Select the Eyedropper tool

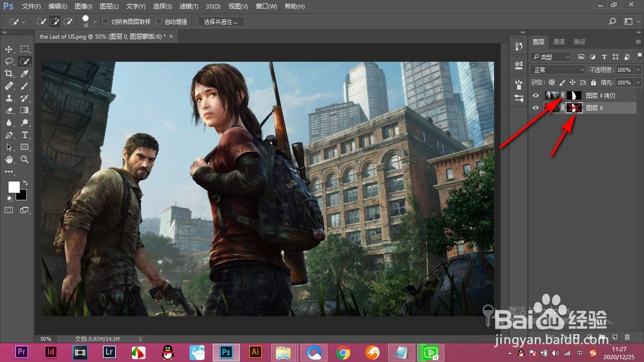25,74
